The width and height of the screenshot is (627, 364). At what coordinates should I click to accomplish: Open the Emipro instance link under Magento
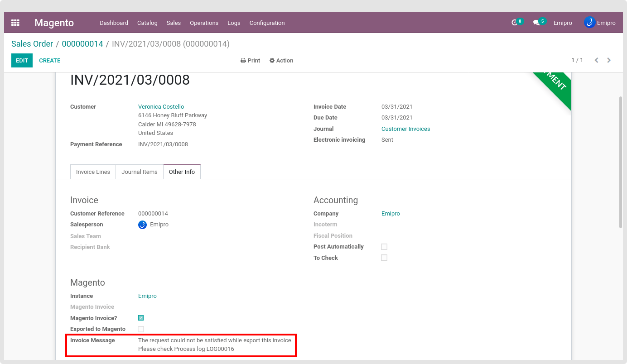click(x=147, y=296)
